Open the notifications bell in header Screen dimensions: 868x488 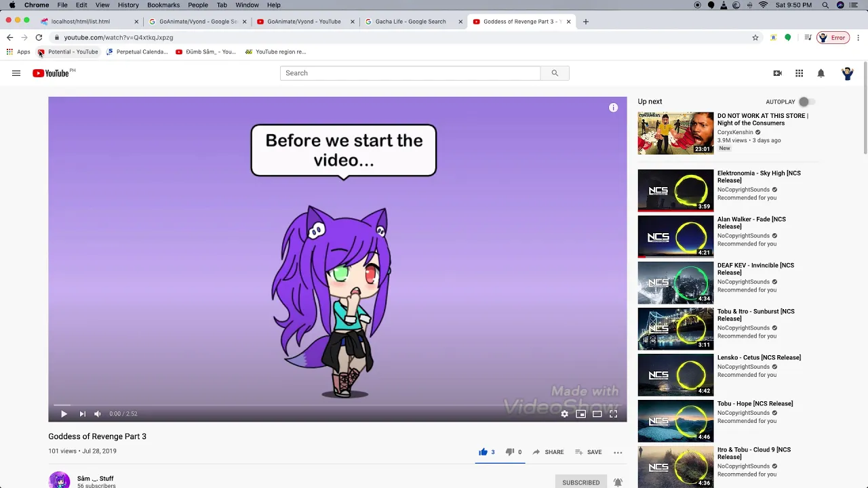[x=821, y=73]
